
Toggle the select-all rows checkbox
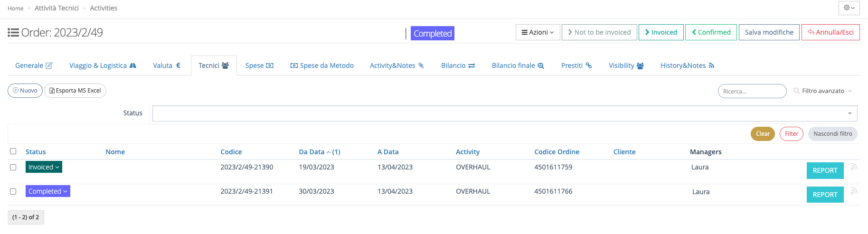click(x=13, y=151)
